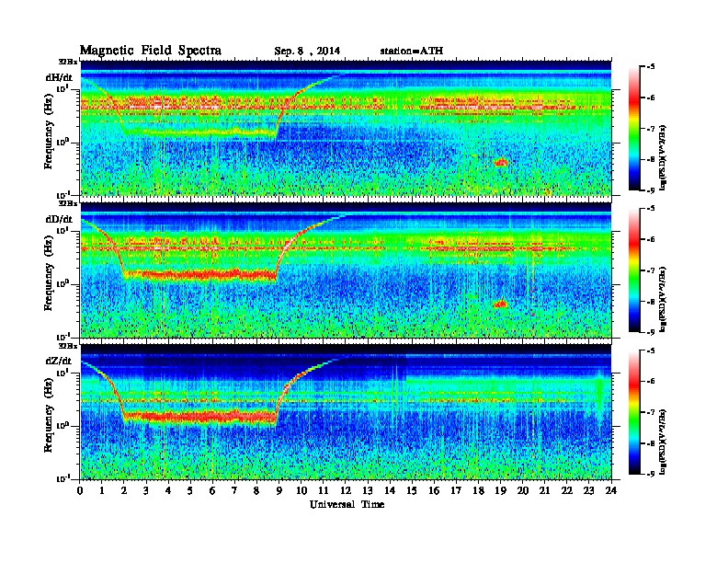Select the dZ/dt panel label
728x563 pixels.
point(59,361)
